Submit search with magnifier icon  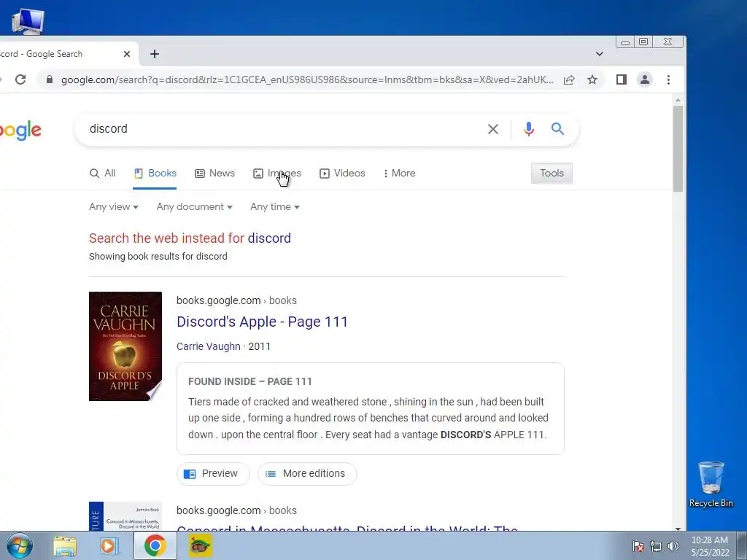pyautogui.click(x=558, y=128)
